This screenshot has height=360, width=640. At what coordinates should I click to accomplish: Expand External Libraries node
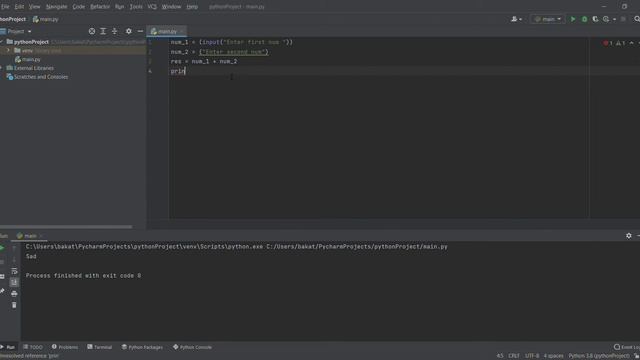[2, 68]
